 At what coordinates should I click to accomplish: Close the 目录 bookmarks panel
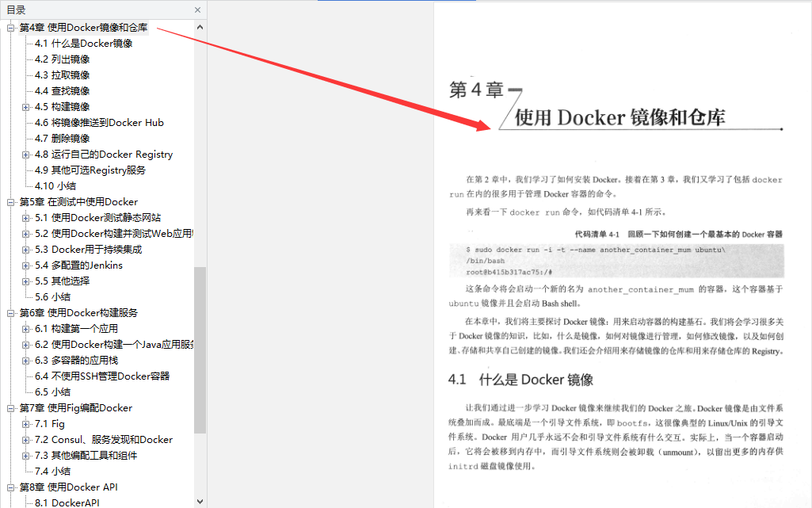tap(197, 10)
